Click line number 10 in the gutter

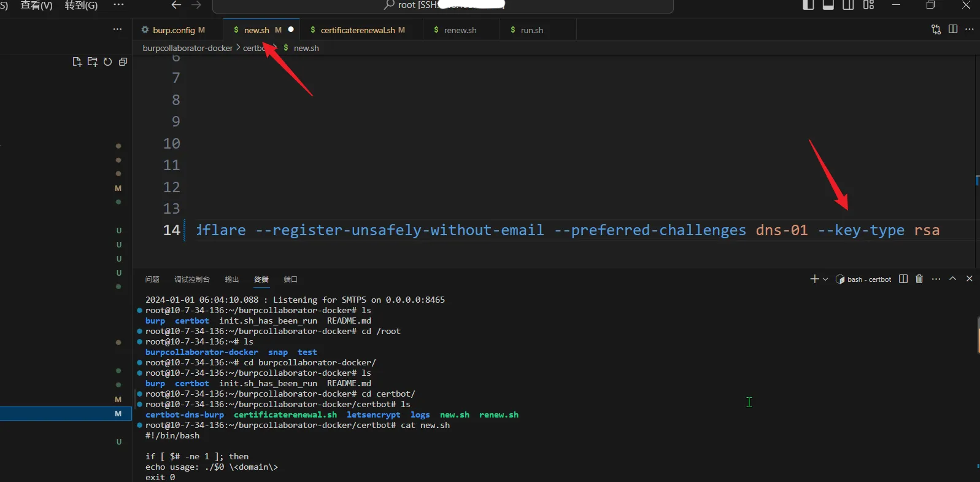point(171,144)
